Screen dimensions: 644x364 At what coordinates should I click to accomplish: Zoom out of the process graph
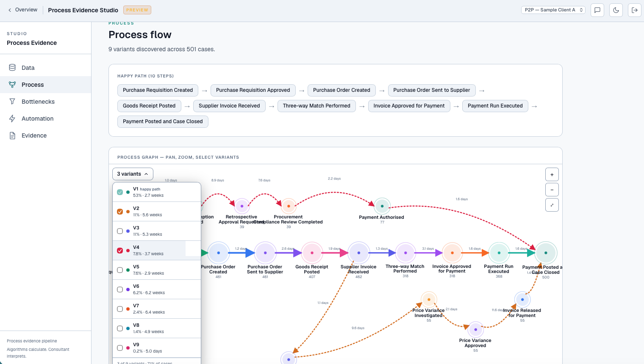(552, 190)
